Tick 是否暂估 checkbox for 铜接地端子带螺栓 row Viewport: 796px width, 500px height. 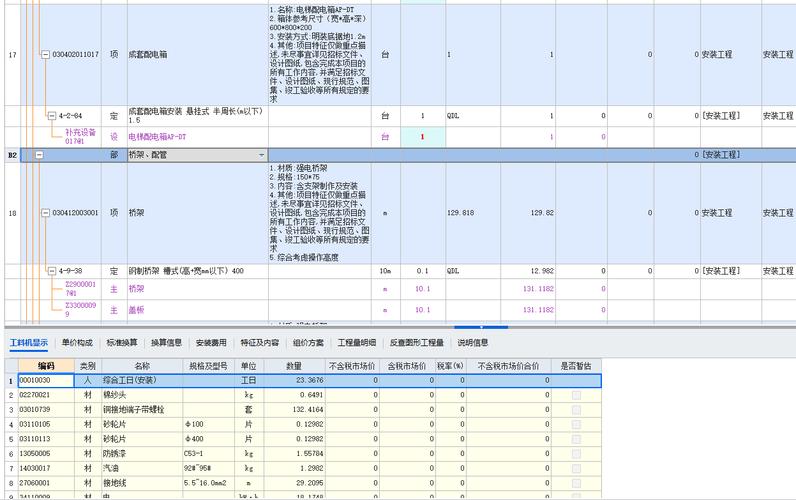576,410
